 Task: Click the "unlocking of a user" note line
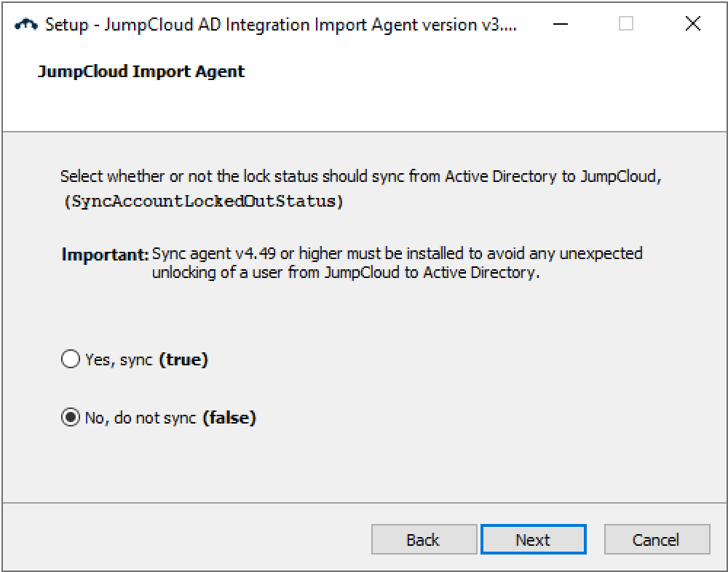[346, 273]
